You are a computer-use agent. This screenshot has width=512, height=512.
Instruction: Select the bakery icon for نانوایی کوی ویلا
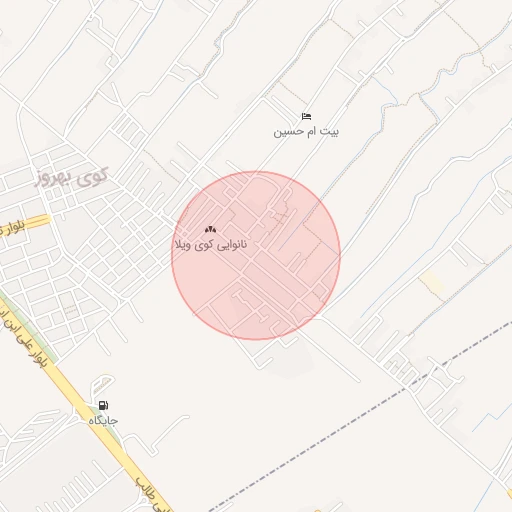click(x=210, y=229)
